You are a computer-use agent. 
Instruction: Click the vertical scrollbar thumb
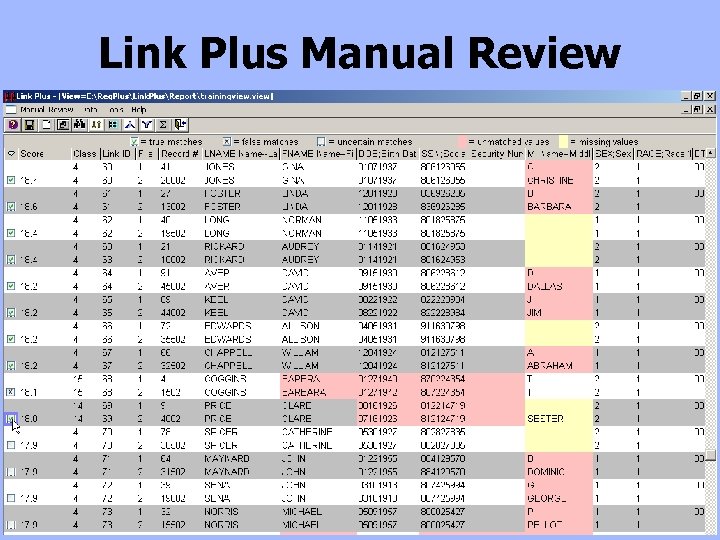(x=711, y=455)
